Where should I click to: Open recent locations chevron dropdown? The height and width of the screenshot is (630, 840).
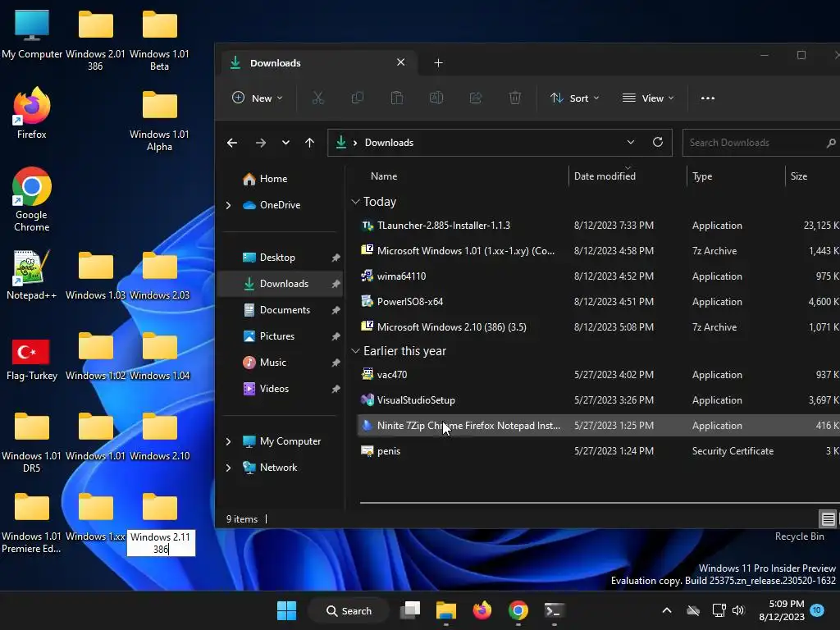pyautogui.click(x=285, y=143)
